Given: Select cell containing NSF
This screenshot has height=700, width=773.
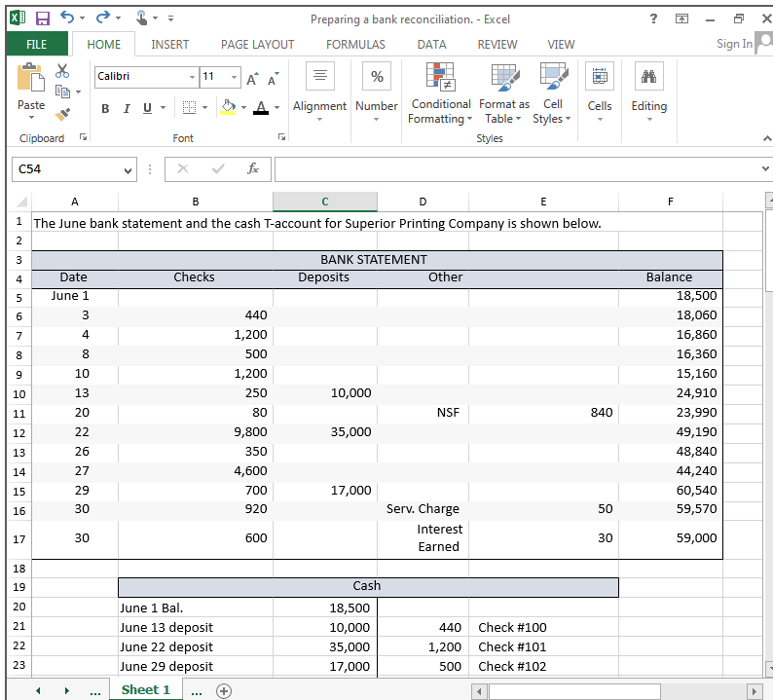Looking at the screenshot, I should point(423,413).
